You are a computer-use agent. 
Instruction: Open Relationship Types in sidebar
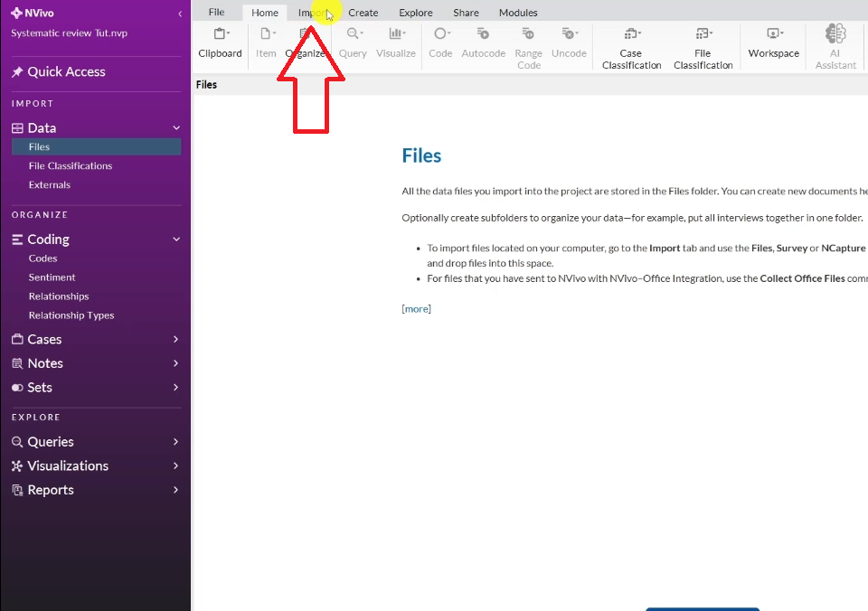(71, 315)
